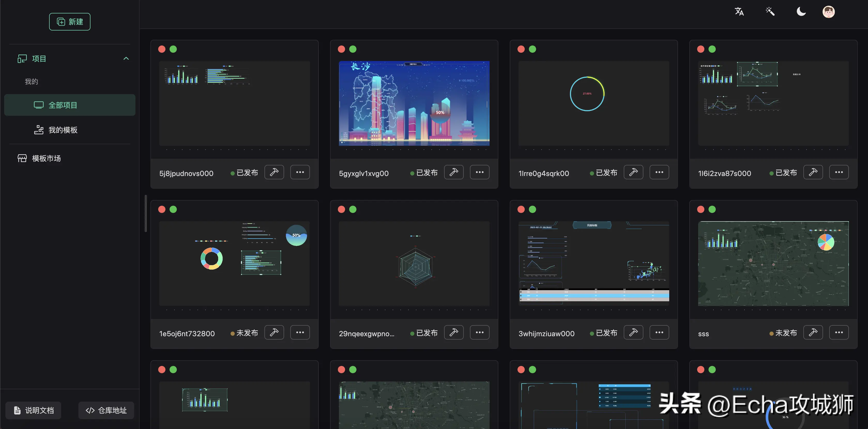Open the sss map project thumbnail
868x429 pixels.
tap(773, 264)
